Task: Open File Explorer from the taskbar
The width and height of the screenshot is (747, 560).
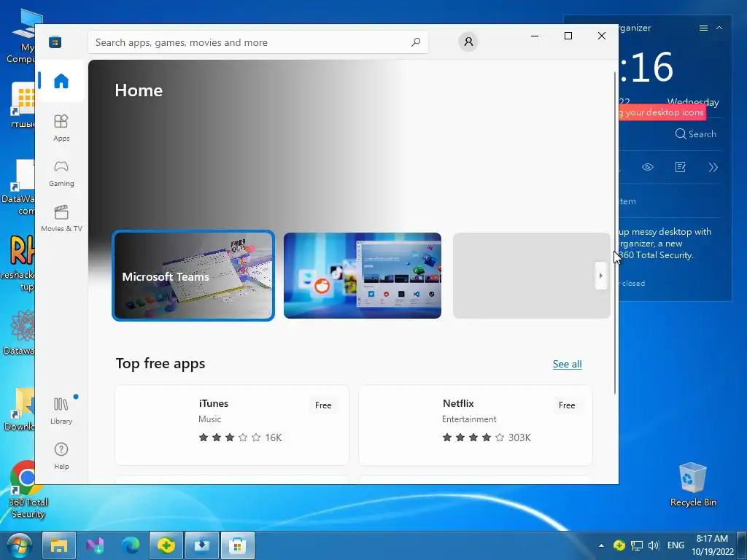Action: [59, 545]
